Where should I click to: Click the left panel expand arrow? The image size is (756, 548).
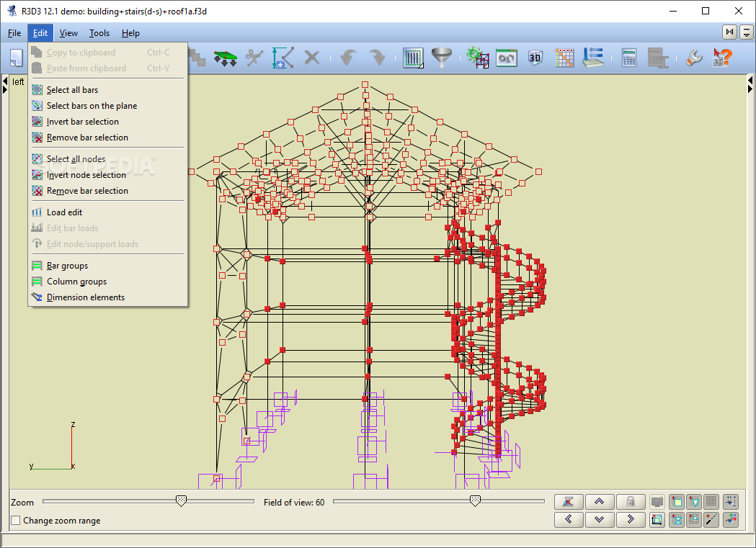5,89
